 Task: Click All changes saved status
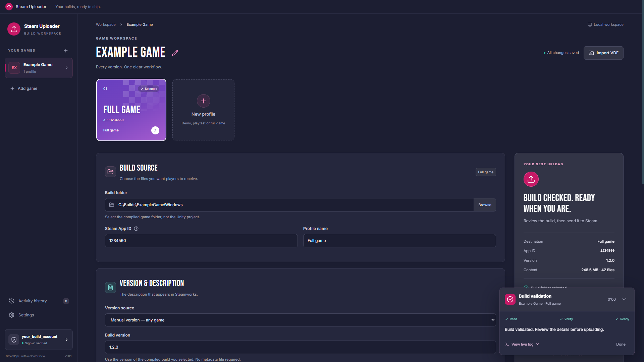561,53
